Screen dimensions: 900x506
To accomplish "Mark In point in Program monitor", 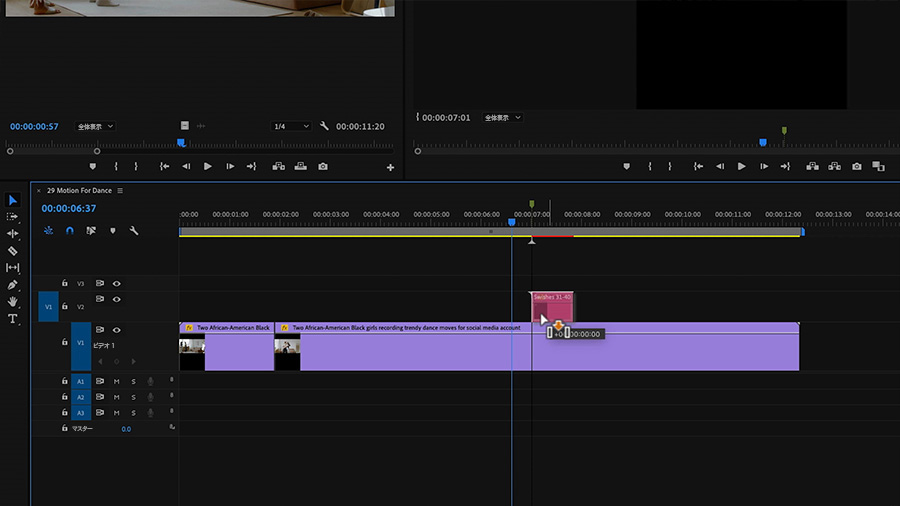I will pyautogui.click(x=650, y=166).
